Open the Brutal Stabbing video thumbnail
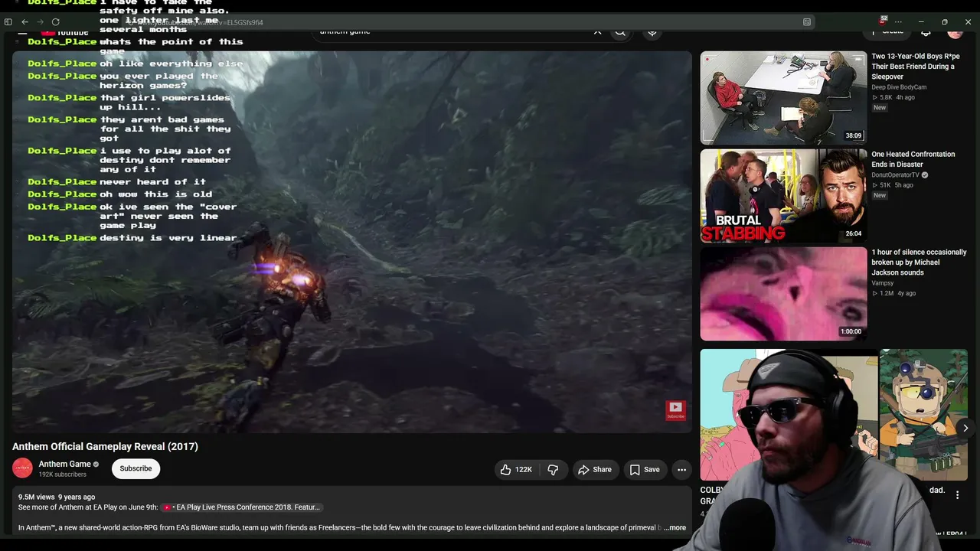The image size is (980, 551). click(x=783, y=196)
